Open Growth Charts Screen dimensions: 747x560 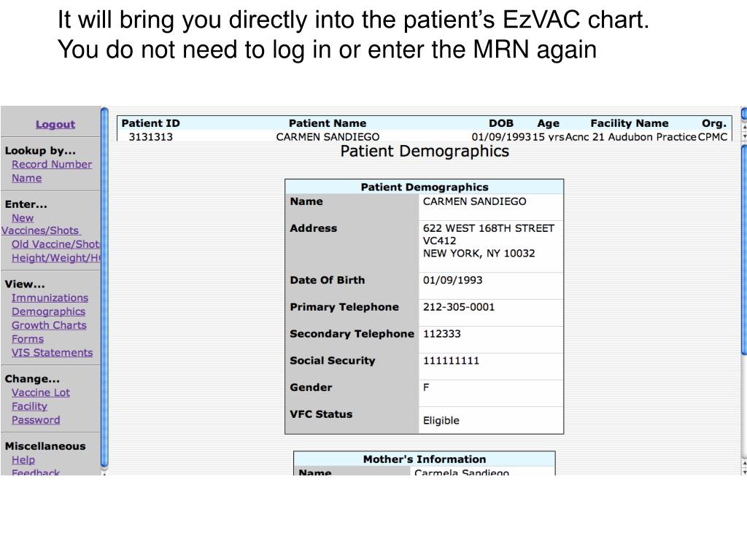(x=49, y=326)
